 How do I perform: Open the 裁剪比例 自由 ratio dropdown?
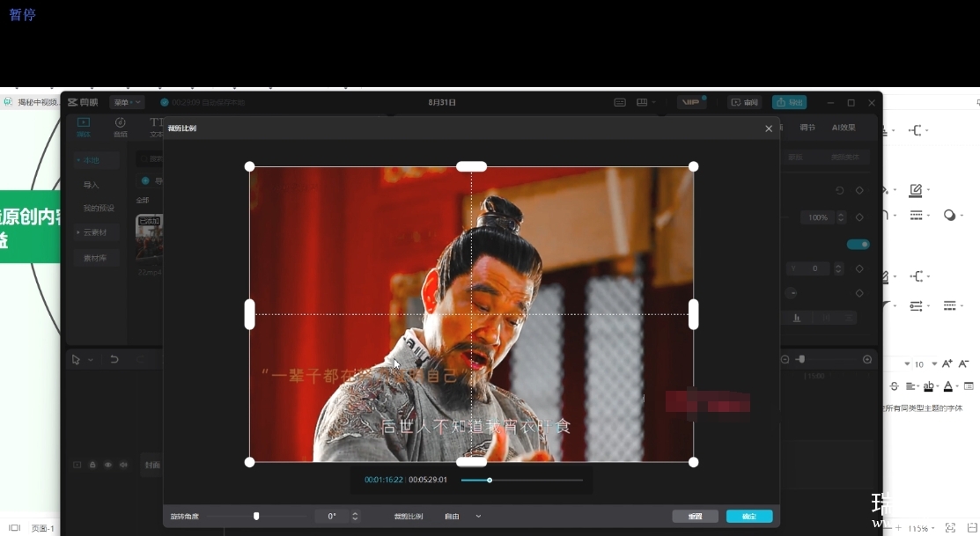click(462, 517)
